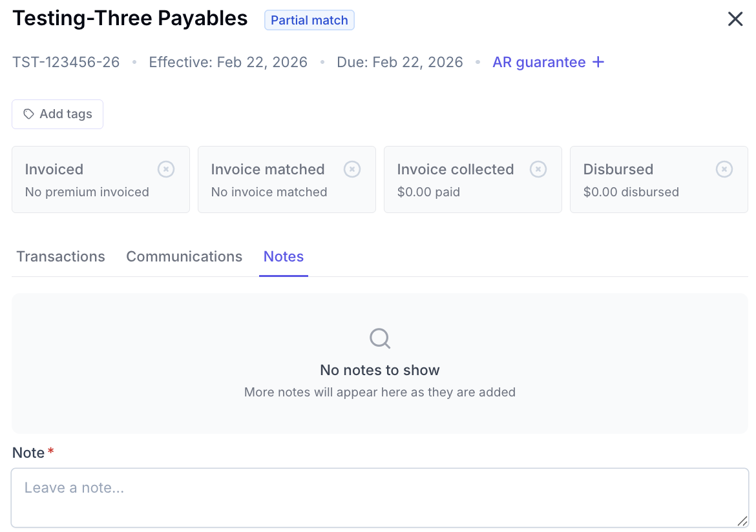Focus the Leave a note text area
This screenshot has width=756, height=532.
click(380, 498)
